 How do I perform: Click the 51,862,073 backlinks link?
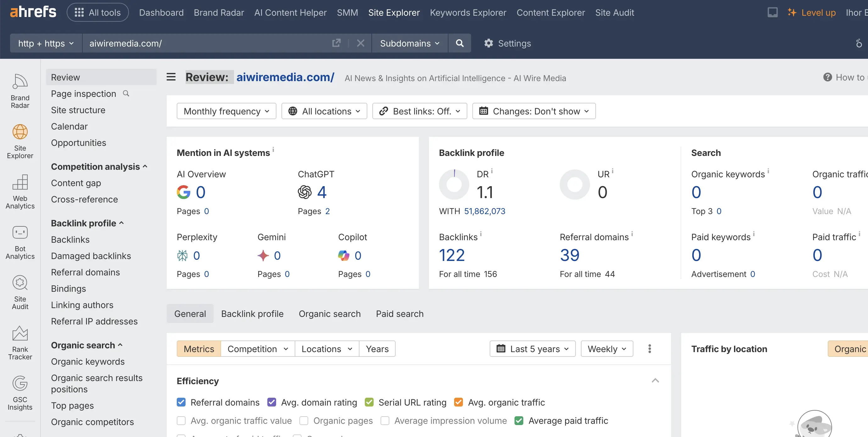(x=485, y=211)
